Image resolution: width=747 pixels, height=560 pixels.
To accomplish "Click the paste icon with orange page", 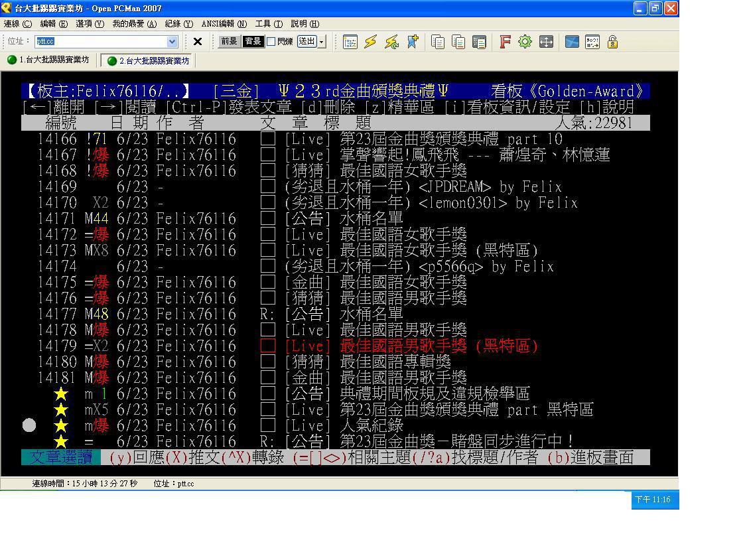I will pyautogui.click(x=458, y=42).
